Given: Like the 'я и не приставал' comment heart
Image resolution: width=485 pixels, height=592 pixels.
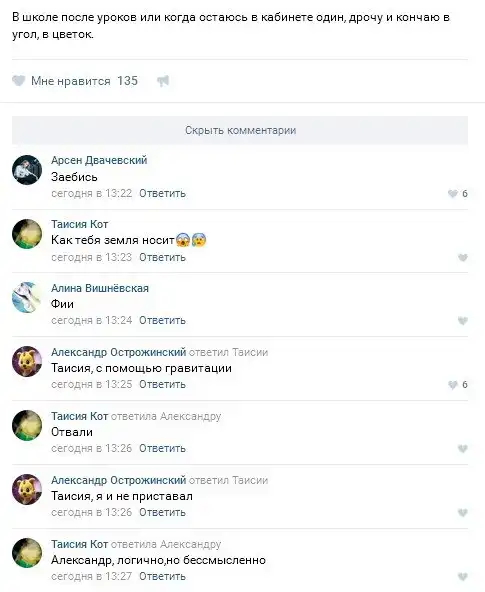Looking at the screenshot, I should point(463,512).
